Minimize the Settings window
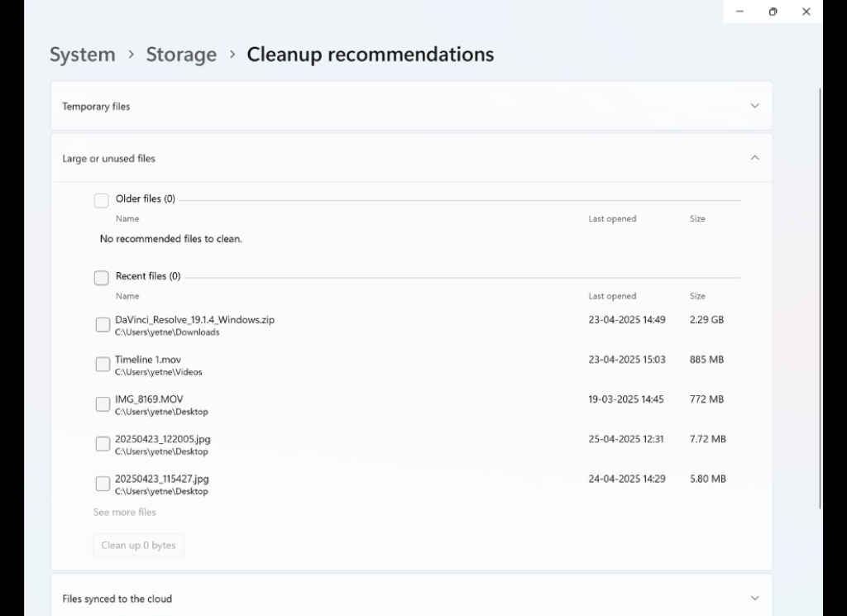Screen dimensions: 847x616 739,12
